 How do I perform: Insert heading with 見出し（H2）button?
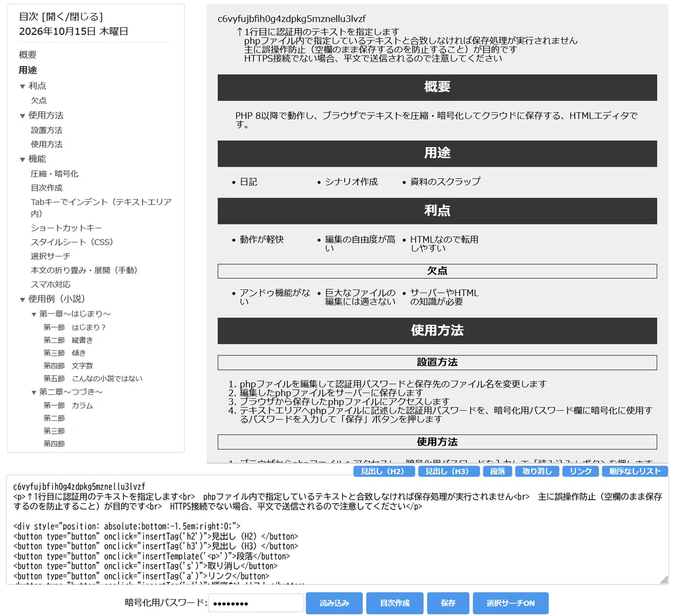(x=384, y=471)
